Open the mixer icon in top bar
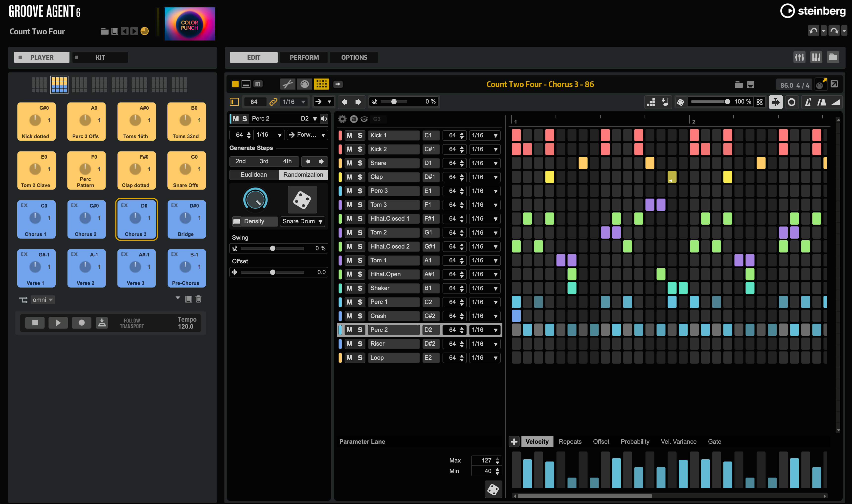The height and width of the screenshot is (504, 852). click(799, 57)
